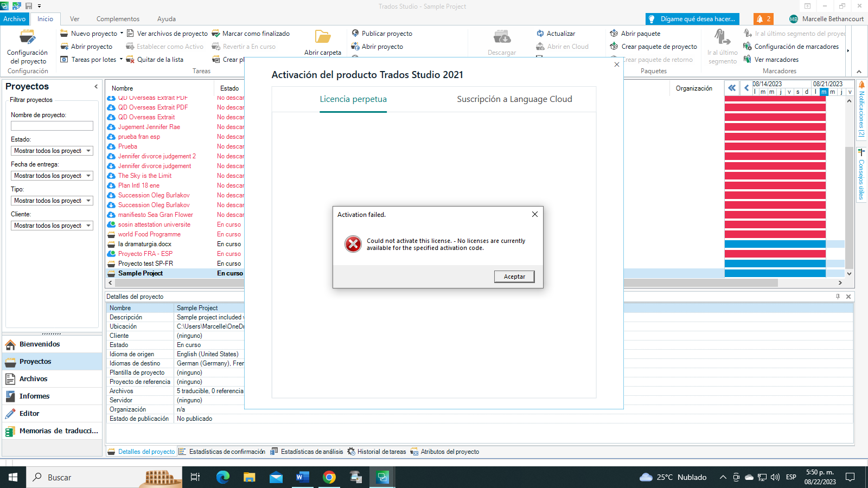The image size is (868, 488).
Task: Open Google Chrome from taskbar
Action: coord(329,477)
